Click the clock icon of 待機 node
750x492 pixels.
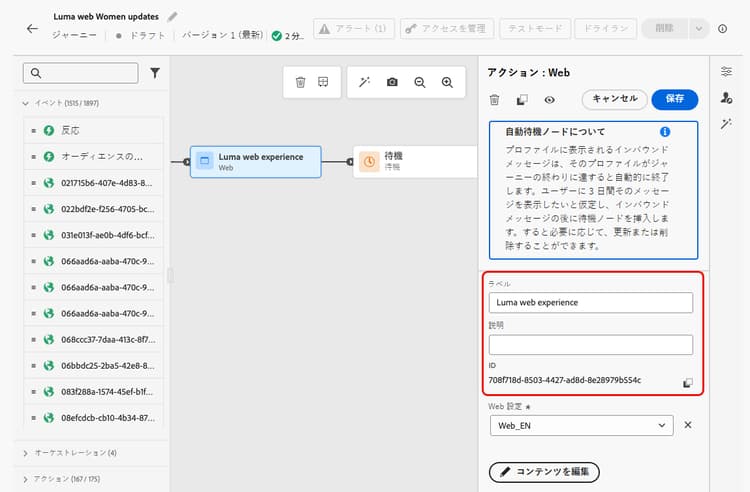point(369,162)
